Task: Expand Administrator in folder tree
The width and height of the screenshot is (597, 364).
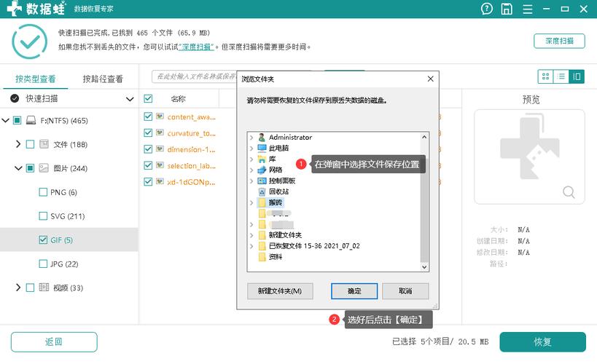Action: 251,138
